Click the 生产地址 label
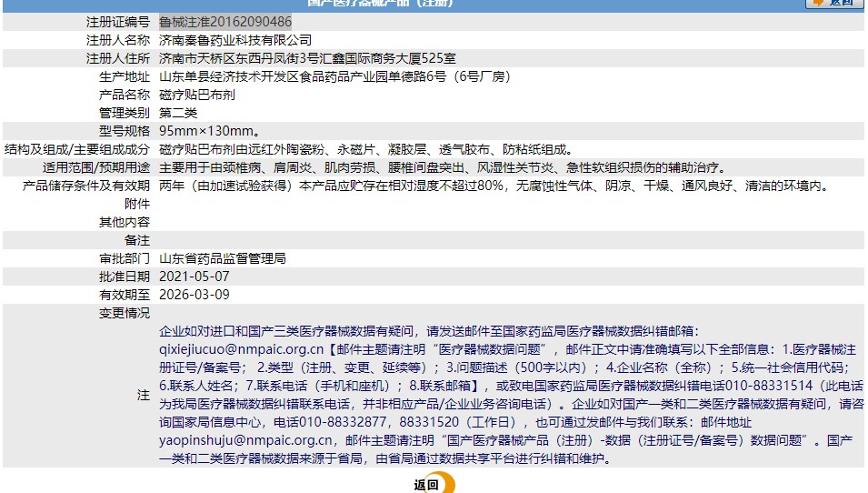 tap(125, 76)
